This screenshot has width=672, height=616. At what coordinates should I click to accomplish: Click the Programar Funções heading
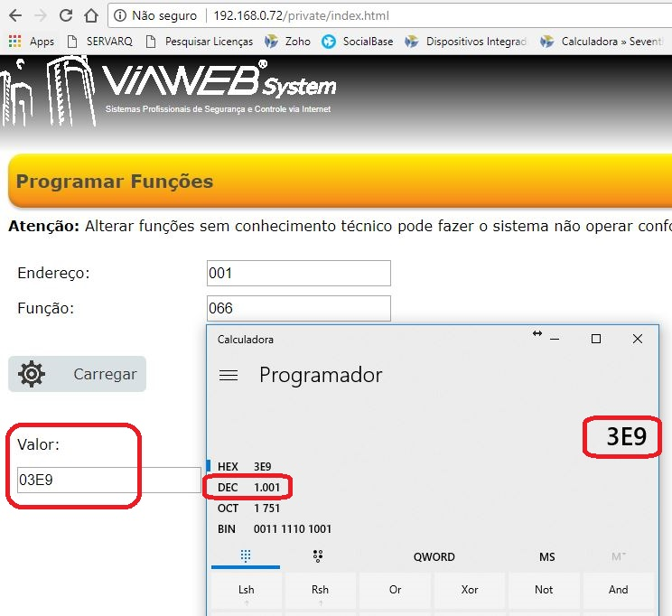point(115,182)
